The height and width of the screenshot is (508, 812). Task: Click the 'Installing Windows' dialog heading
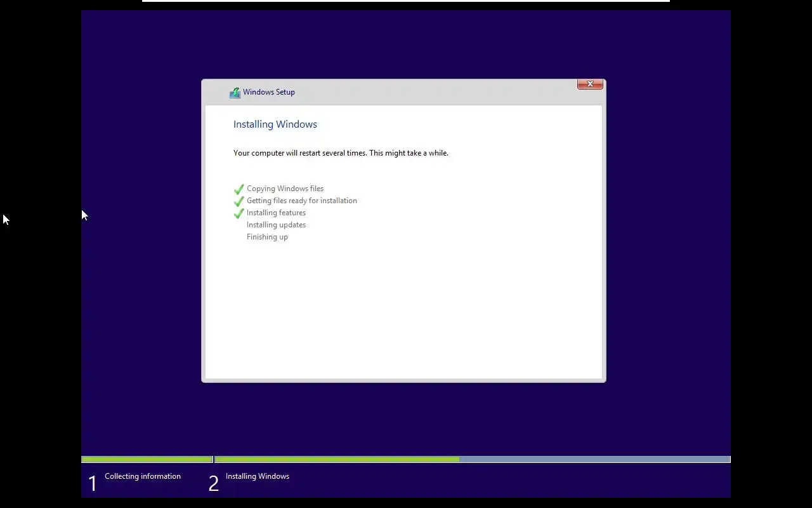(275, 124)
